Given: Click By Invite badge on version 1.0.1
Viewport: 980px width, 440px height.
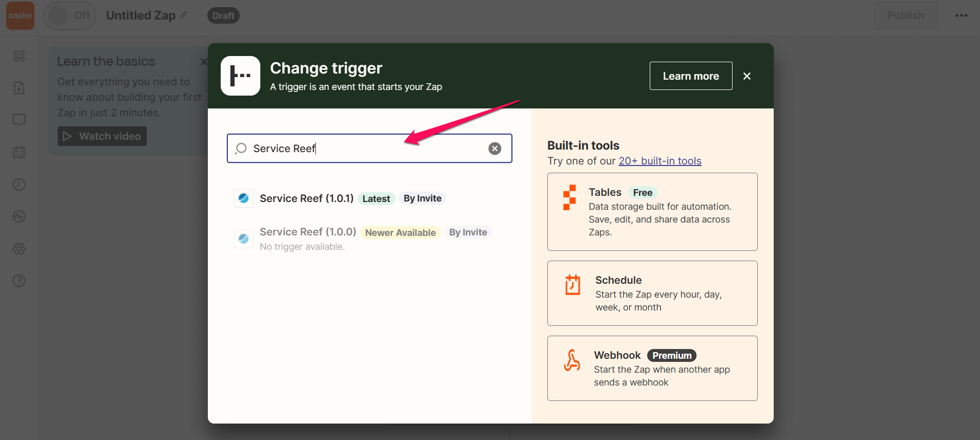Looking at the screenshot, I should click(x=422, y=198).
